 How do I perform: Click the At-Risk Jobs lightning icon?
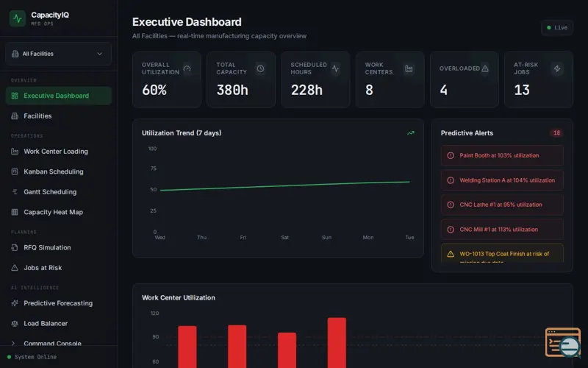click(557, 68)
